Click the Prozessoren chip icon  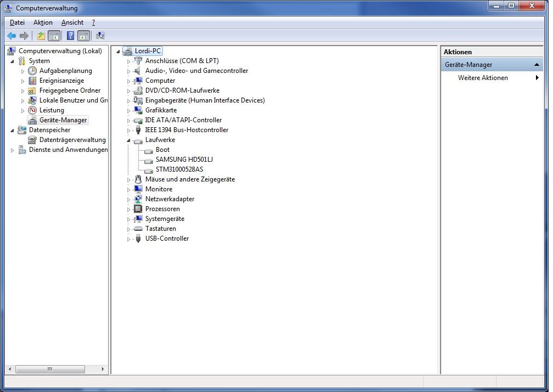pyautogui.click(x=138, y=209)
